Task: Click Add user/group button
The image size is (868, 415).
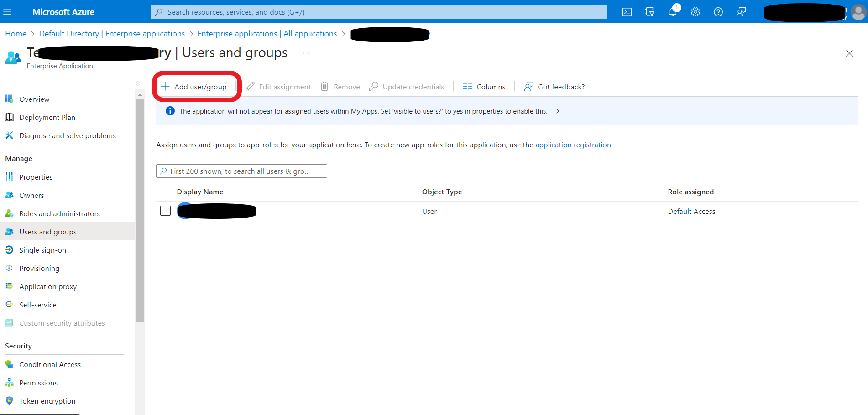Action: coord(194,87)
